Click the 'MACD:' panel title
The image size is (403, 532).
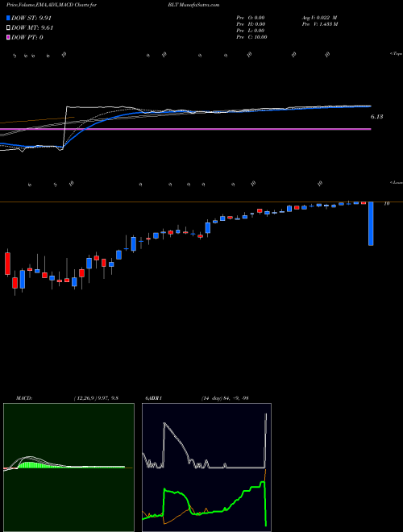(24, 398)
